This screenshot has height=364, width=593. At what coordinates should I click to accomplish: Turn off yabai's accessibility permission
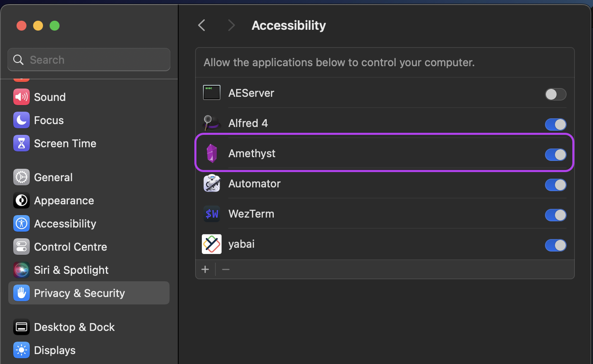click(555, 245)
